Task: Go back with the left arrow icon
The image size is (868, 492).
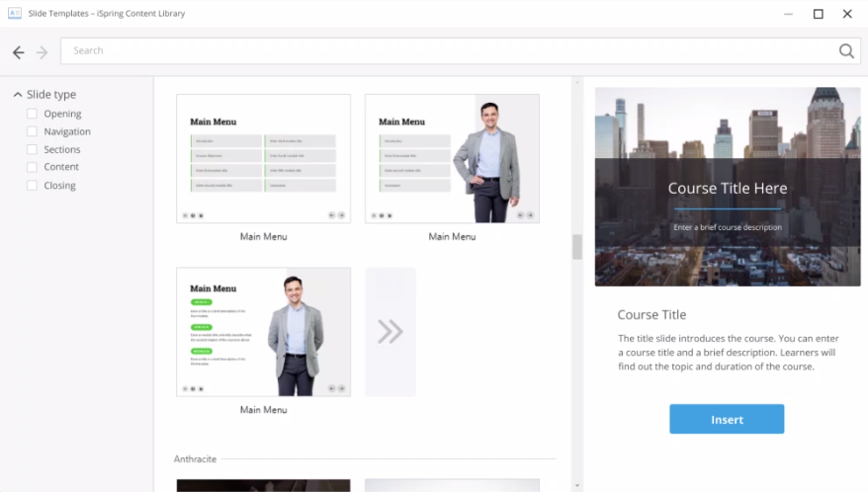Action: [18, 52]
